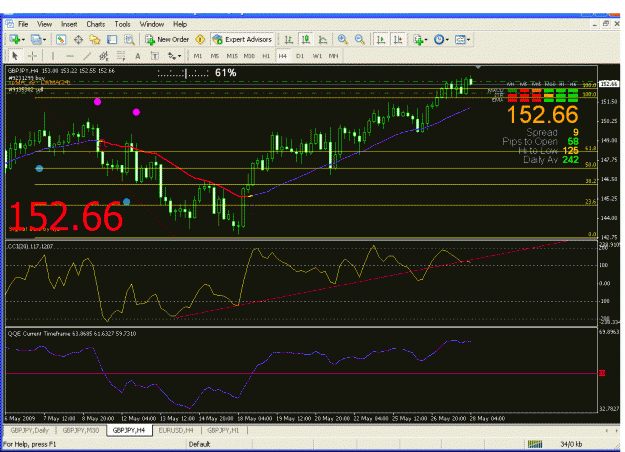This screenshot has height=452, width=625.
Task: Draw a trendline
Action: (x=87, y=56)
